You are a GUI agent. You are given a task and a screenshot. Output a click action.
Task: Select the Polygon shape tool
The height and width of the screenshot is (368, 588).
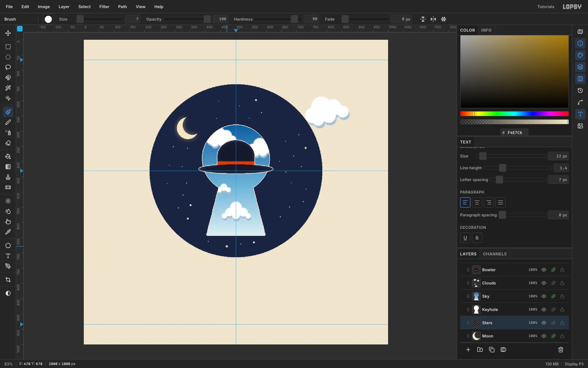8,245
